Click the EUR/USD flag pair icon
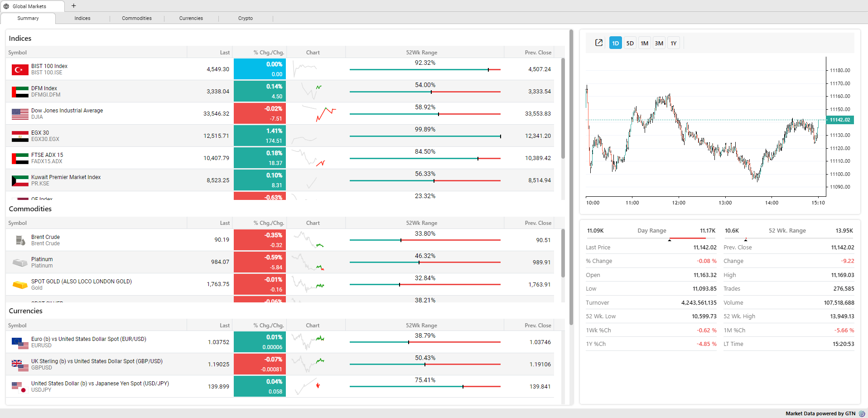The height and width of the screenshot is (418, 868). point(20,342)
